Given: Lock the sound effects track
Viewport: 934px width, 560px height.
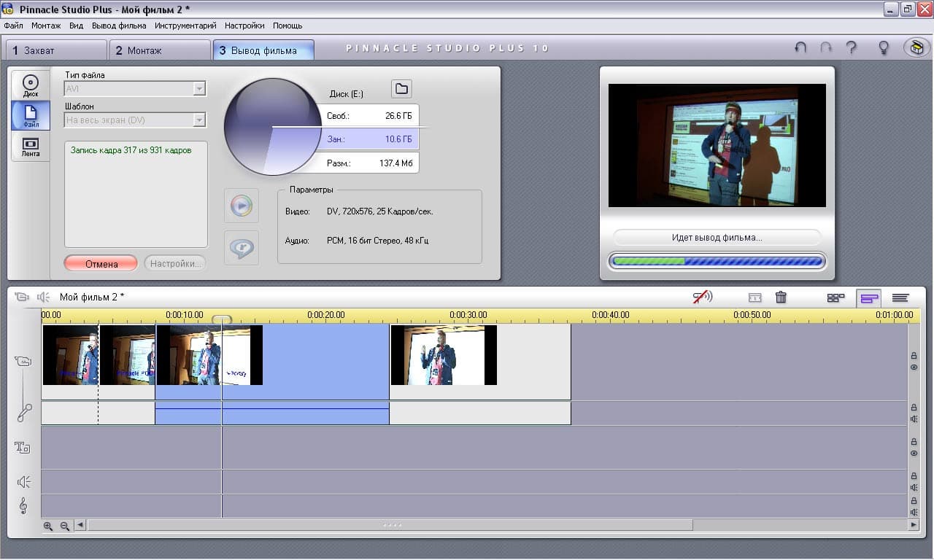Looking at the screenshot, I should (x=914, y=476).
